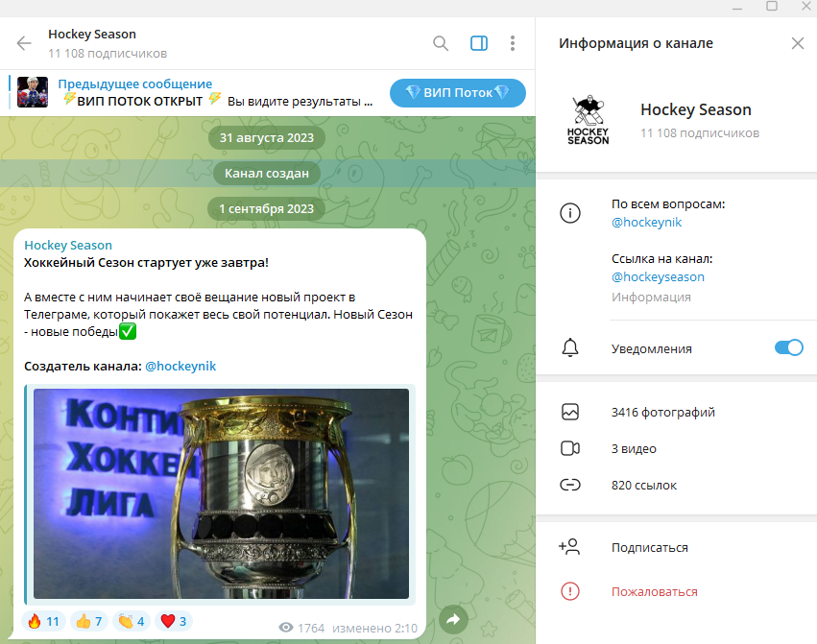
Task: Click the Информация label under channel link
Action: (651, 298)
